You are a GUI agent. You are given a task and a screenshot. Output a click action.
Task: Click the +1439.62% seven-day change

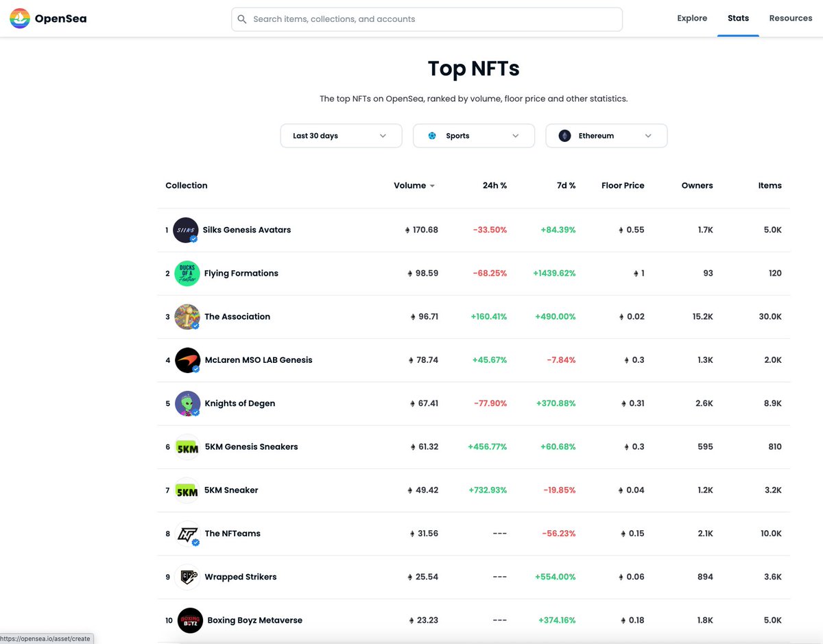[x=554, y=273]
